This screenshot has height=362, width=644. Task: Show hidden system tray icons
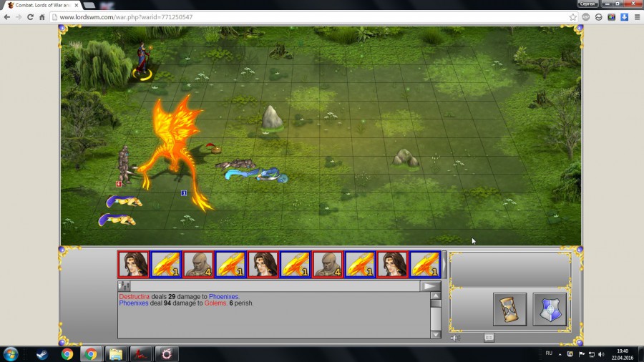click(x=560, y=354)
